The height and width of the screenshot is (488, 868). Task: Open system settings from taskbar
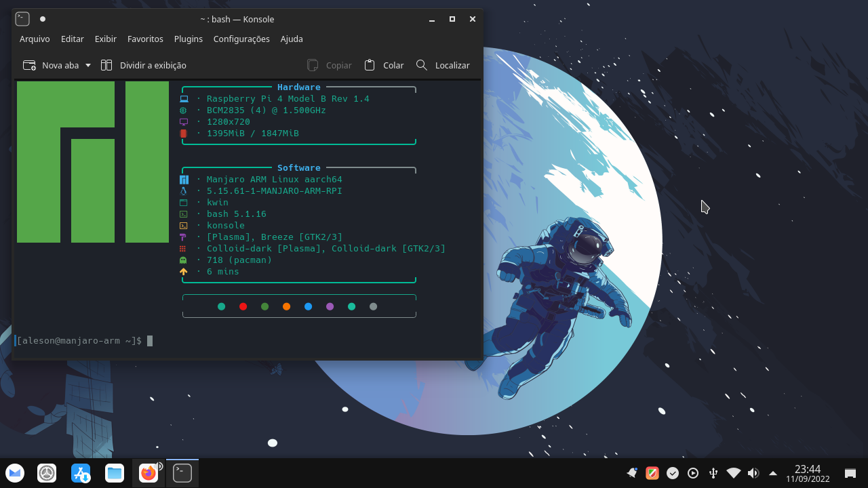click(47, 473)
